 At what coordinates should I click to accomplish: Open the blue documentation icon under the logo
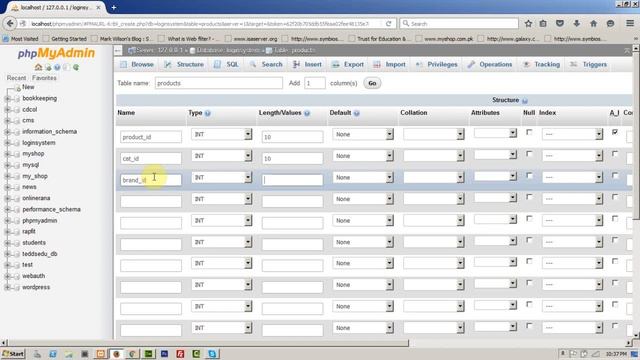(57, 67)
